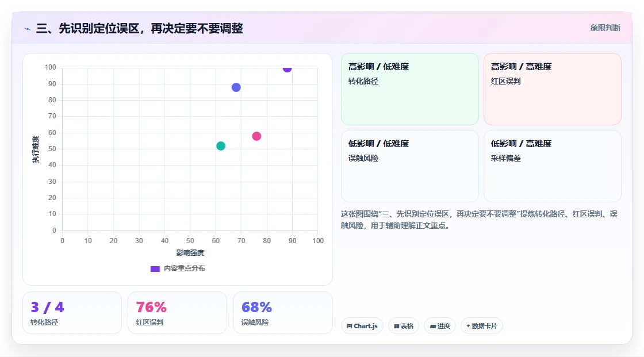Screen dimensions: 644x357
Task: Toggle the 内容重点分布 legend item
Action: [x=178, y=268]
